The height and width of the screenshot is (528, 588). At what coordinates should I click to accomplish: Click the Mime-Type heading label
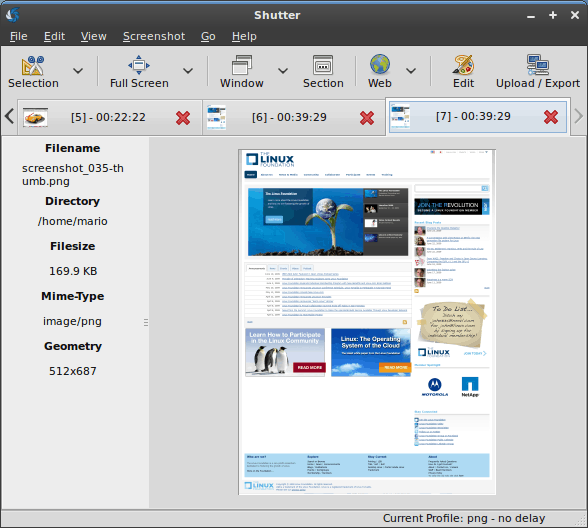[x=73, y=296]
